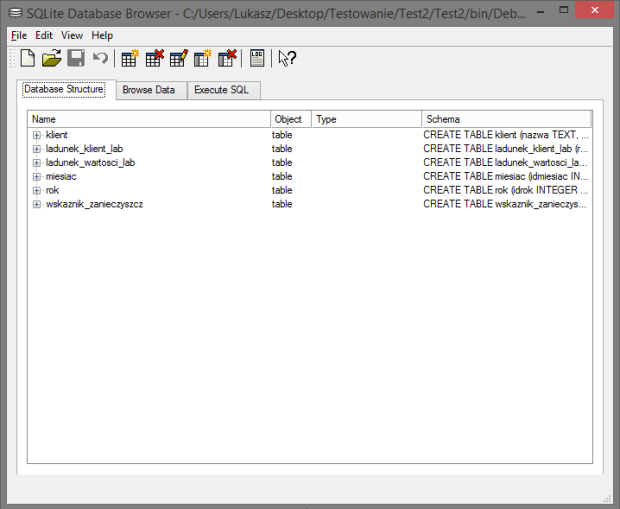Screen dimensions: 620x509
Task: Click the miesiac CREATE TABLE schema text
Action: click(506, 176)
